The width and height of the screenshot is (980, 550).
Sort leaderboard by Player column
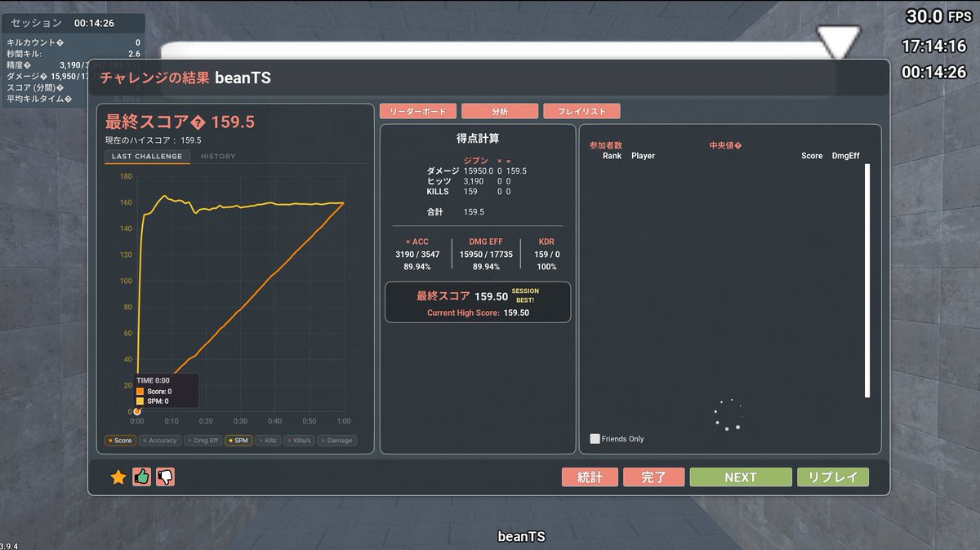point(643,156)
